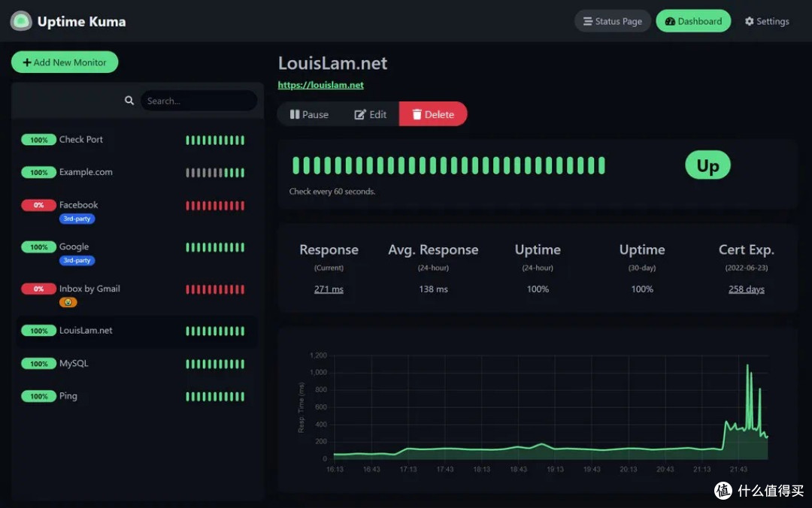The width and height of the screenshot is (812, 508).
Task: Click the 0% badge beside Facebook
Action: point(38,205)
